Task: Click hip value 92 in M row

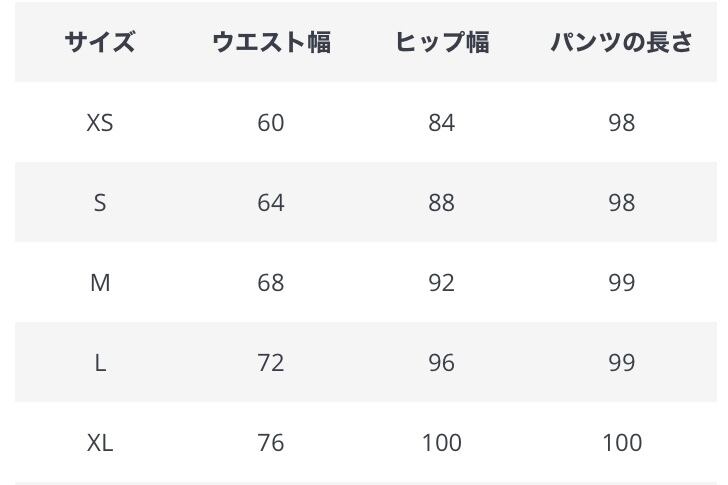Action: (441, 283)
